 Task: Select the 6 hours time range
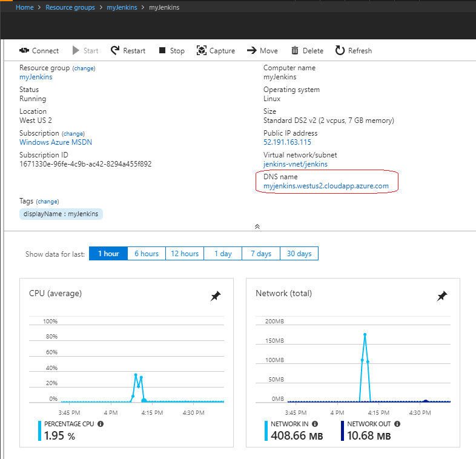pos(147,254)
